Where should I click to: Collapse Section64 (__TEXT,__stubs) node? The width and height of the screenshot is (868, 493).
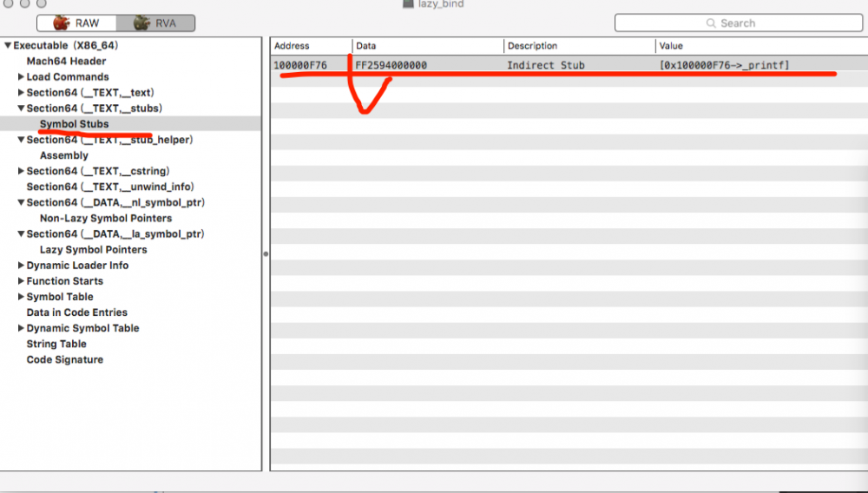click(21, 108)
